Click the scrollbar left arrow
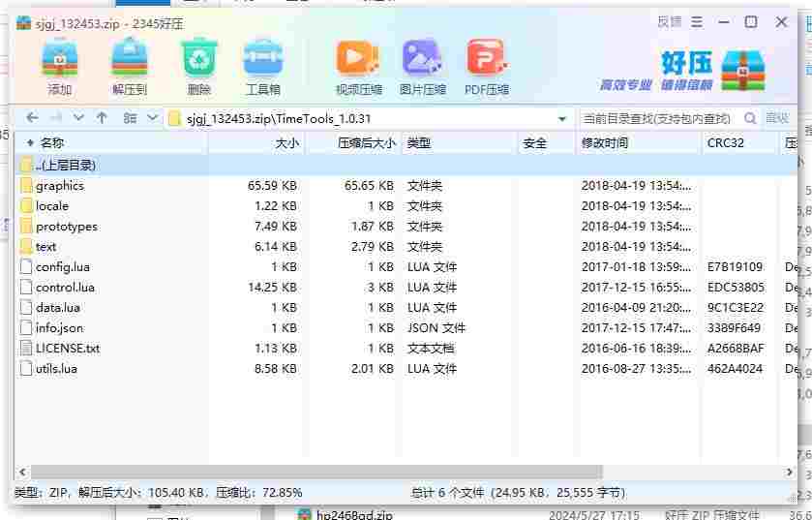 (x=22, y=472)
